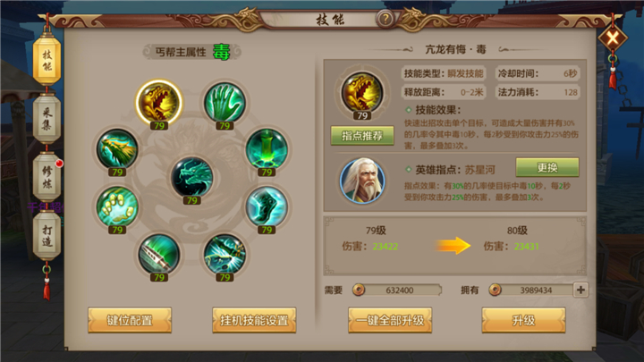Screen dimensions: 644x362
Task: Select the staff slash skill at bottom left
Action: pos(159,254)
